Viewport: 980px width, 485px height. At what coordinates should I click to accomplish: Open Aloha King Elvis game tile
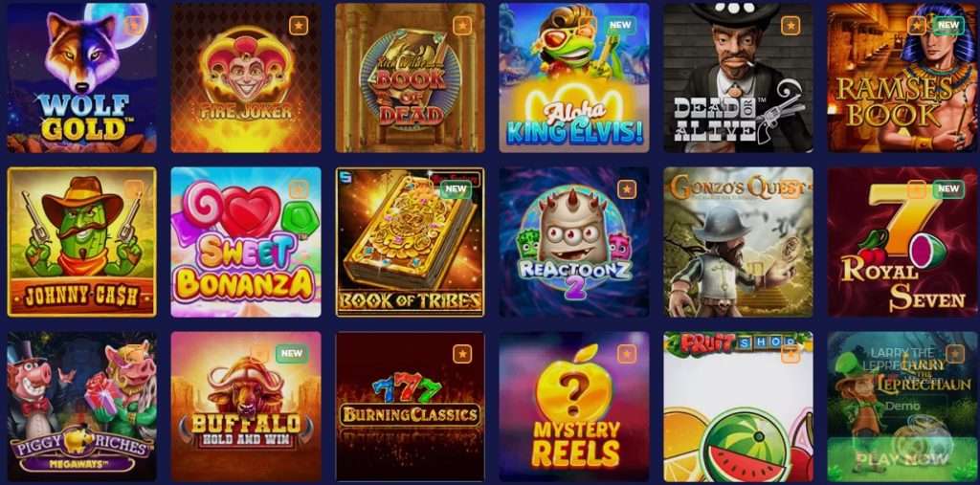tap(574, 77)
